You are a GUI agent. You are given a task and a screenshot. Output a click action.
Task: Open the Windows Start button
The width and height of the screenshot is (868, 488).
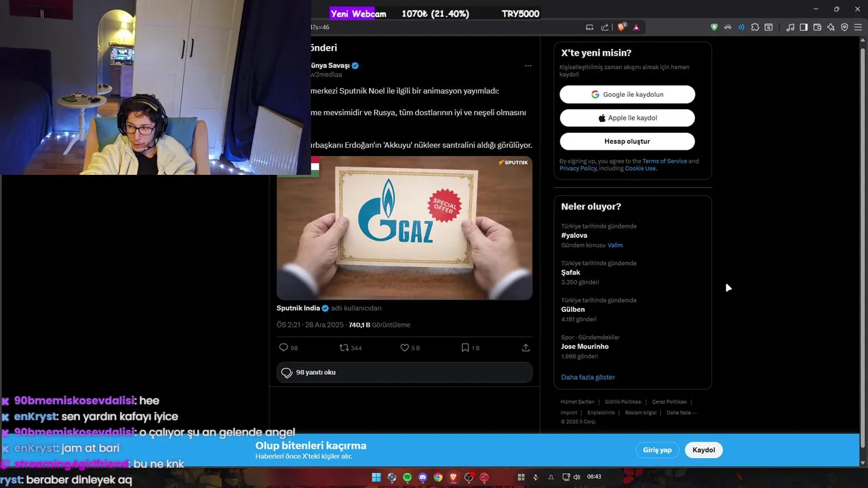(376, 477)
